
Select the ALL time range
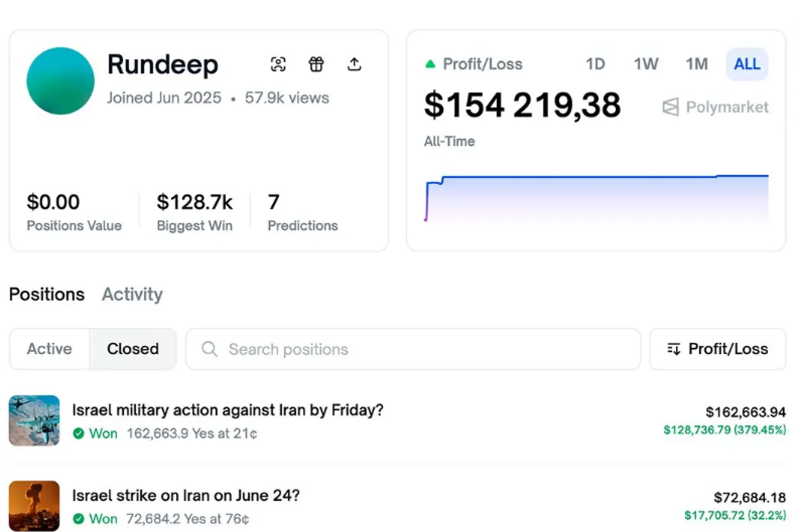click(747, 64)
